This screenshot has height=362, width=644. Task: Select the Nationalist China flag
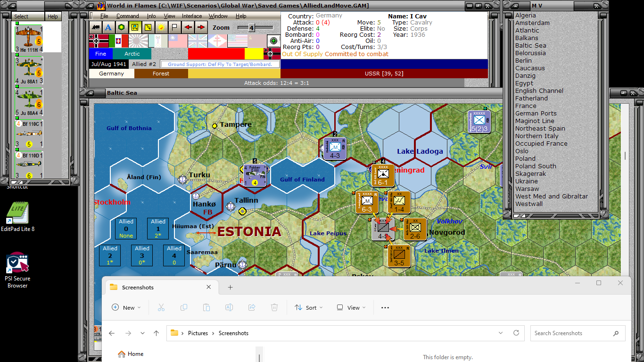coord(178,41)
